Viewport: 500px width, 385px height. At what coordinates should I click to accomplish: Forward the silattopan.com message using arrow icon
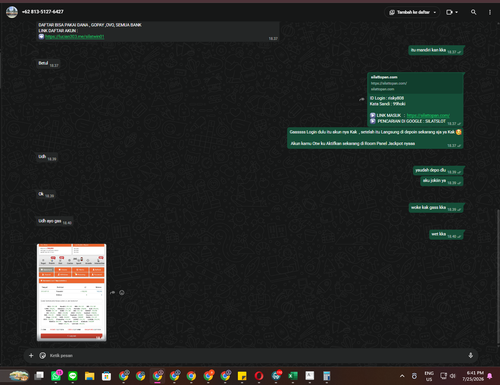point(362,99)
